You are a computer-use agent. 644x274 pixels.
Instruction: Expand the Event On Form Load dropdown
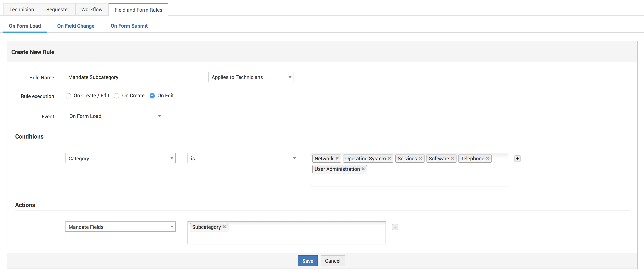point(114,116)
